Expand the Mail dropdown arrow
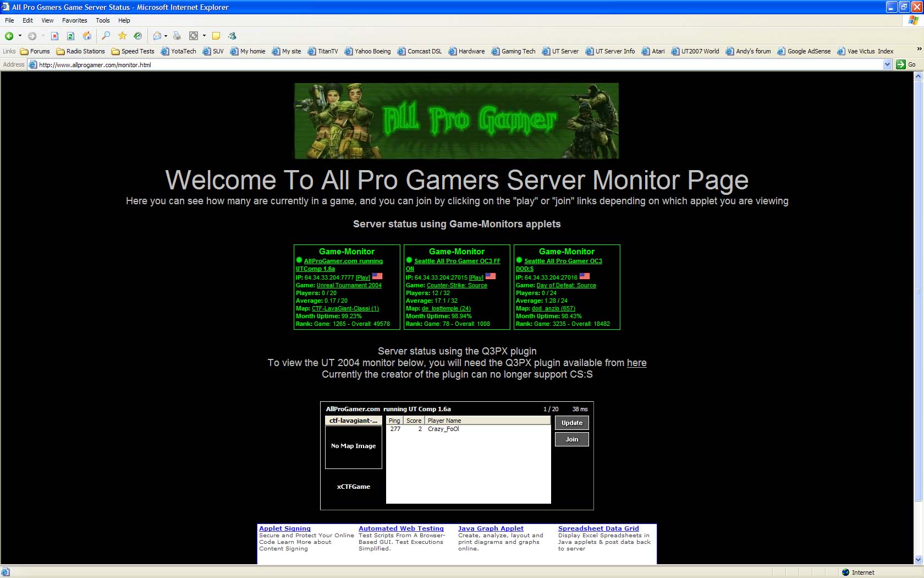 coord(166,36)
